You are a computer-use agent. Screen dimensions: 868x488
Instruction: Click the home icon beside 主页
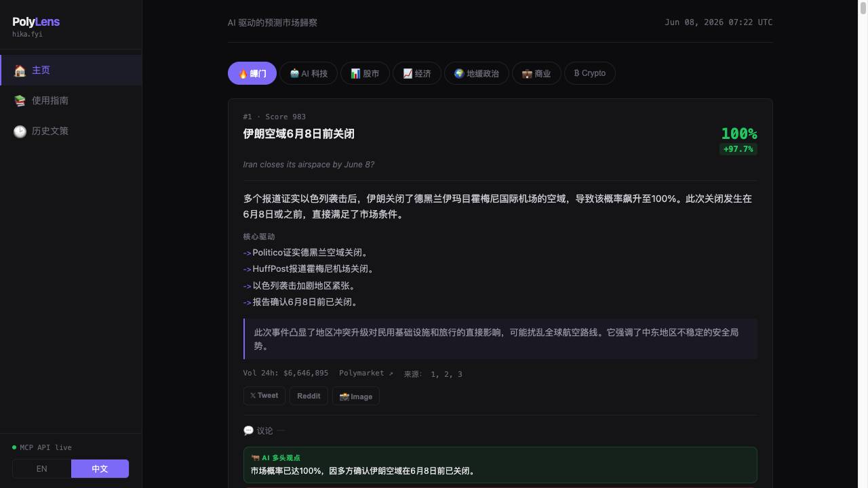(x=20, y=70)
